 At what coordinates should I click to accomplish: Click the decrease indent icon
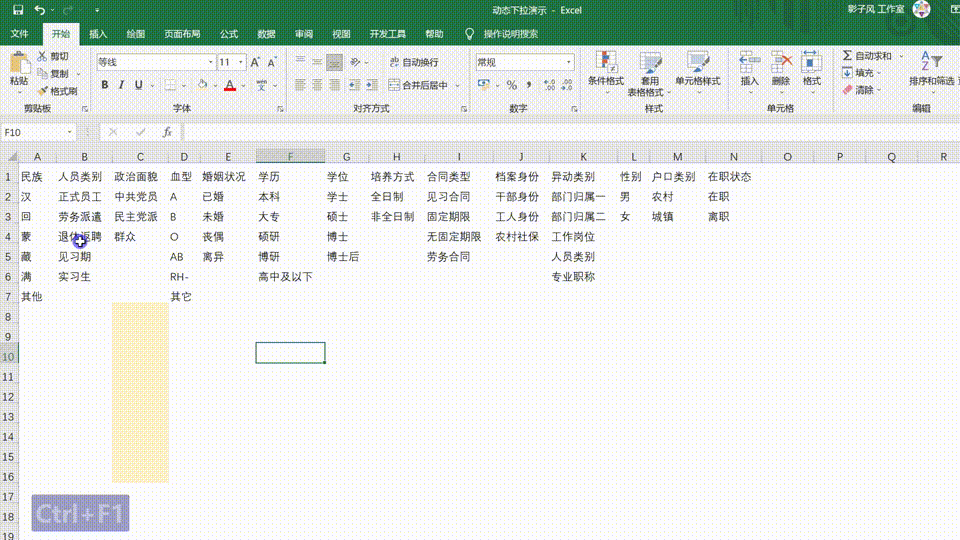(354, 85)
